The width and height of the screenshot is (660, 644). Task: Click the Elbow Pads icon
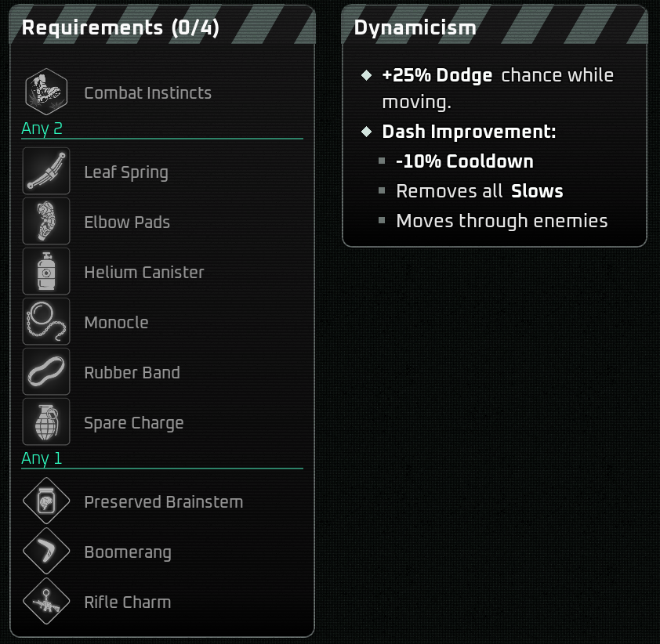click(x=46, y=222)
